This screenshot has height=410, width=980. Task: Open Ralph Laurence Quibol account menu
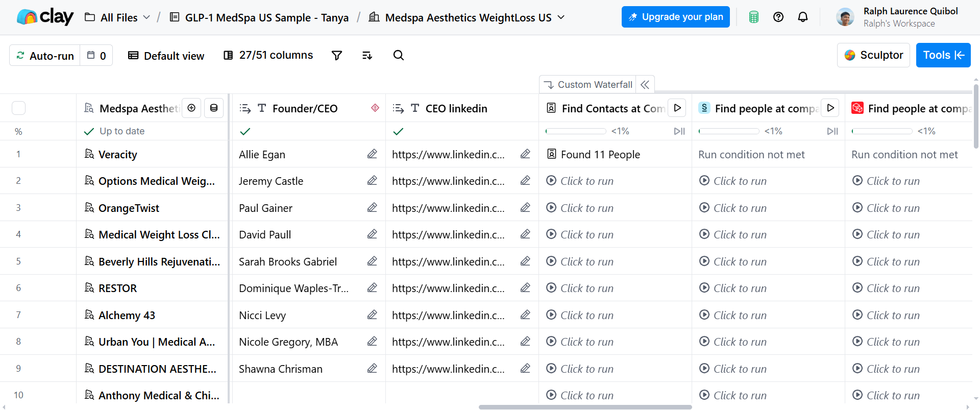click(x=897, y=17)
